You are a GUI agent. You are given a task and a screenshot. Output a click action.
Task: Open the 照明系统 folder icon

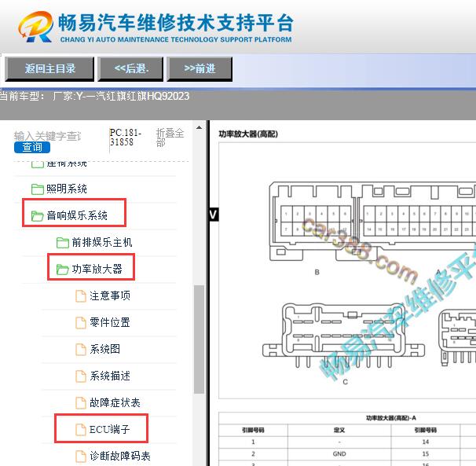click(x=38, y=189)
